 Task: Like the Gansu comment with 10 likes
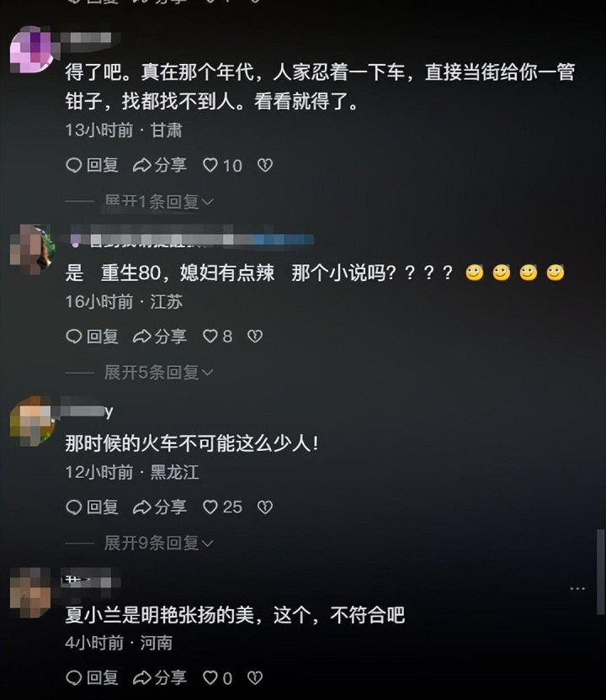point(222,166)
